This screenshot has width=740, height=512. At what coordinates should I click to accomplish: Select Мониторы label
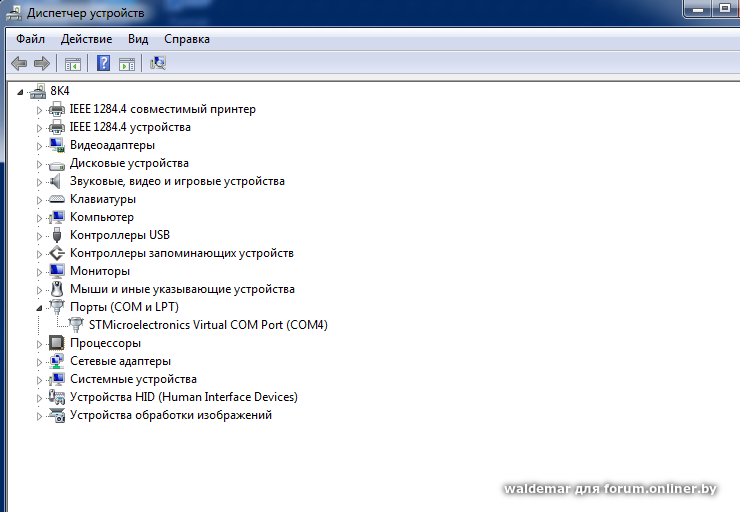pyautogui.click(x=100, y=271)
